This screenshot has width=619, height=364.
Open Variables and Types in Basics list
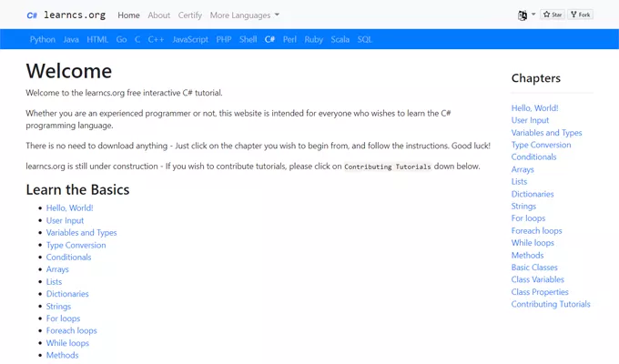(82, 233)
